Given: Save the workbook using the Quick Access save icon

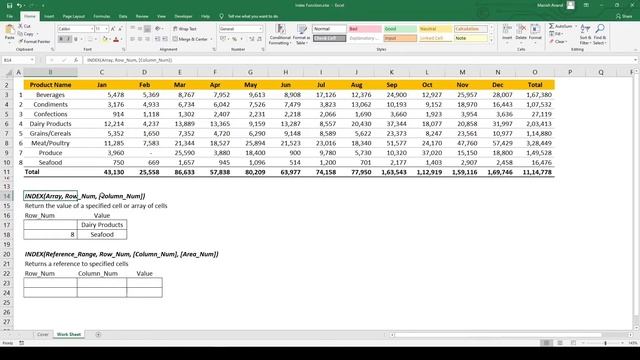Looking at the screenshot, I should (9, 6).
